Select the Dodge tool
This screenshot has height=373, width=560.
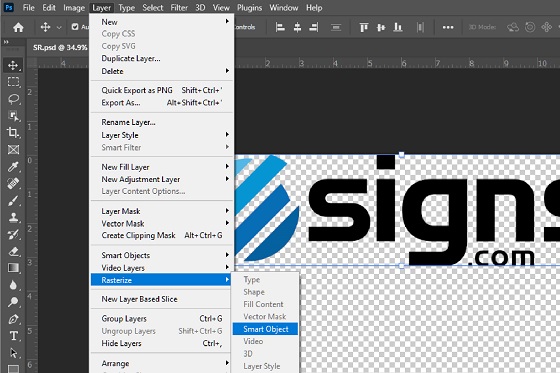13,302
